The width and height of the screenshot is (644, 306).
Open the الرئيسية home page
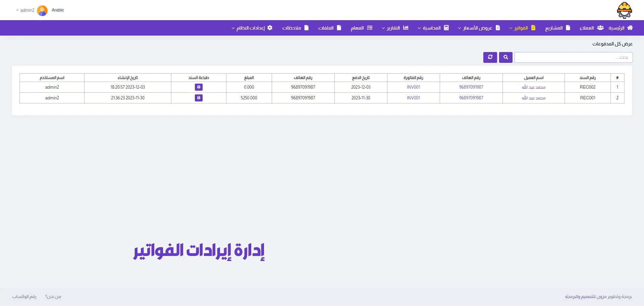pos(621,28)
